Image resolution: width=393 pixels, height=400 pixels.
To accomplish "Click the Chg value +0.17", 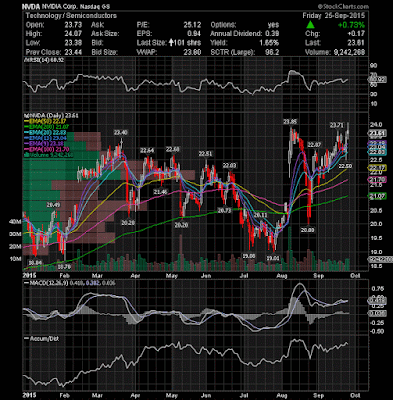I will (356, 34).
